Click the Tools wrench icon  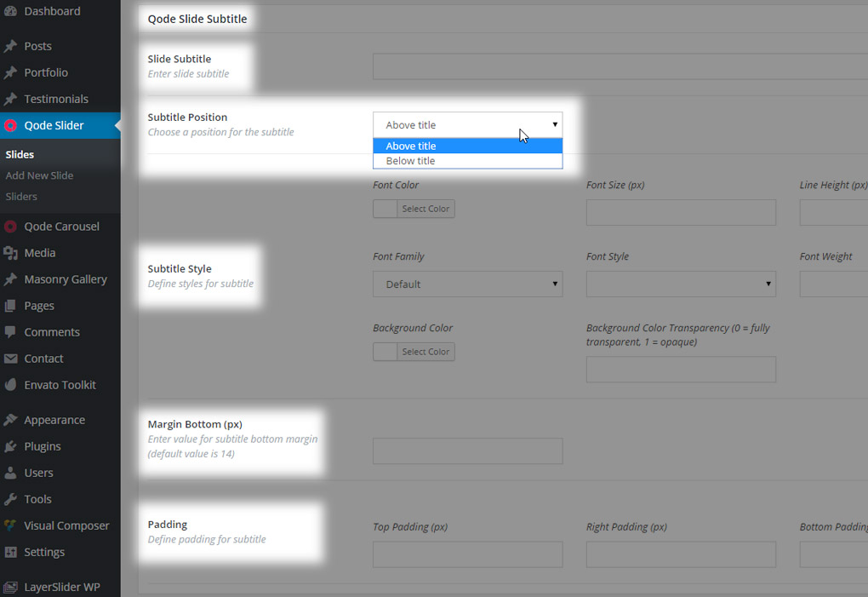pos(10,499)
